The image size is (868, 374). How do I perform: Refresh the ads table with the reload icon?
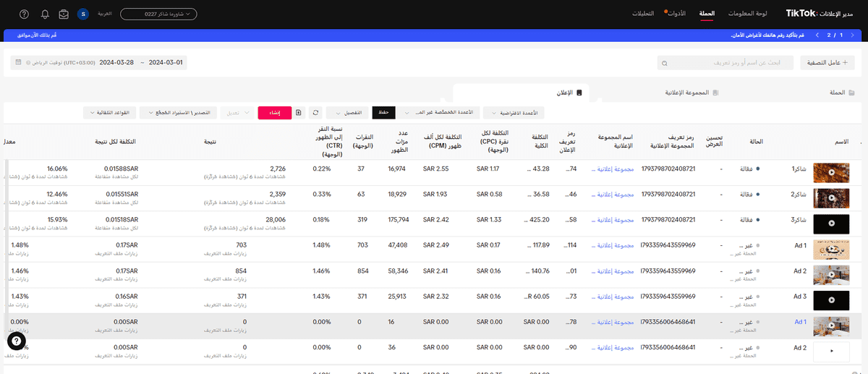(x=315, y=113)
